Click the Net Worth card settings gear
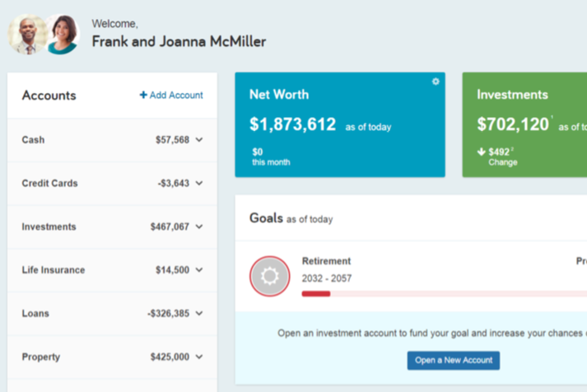 [436, 82]
